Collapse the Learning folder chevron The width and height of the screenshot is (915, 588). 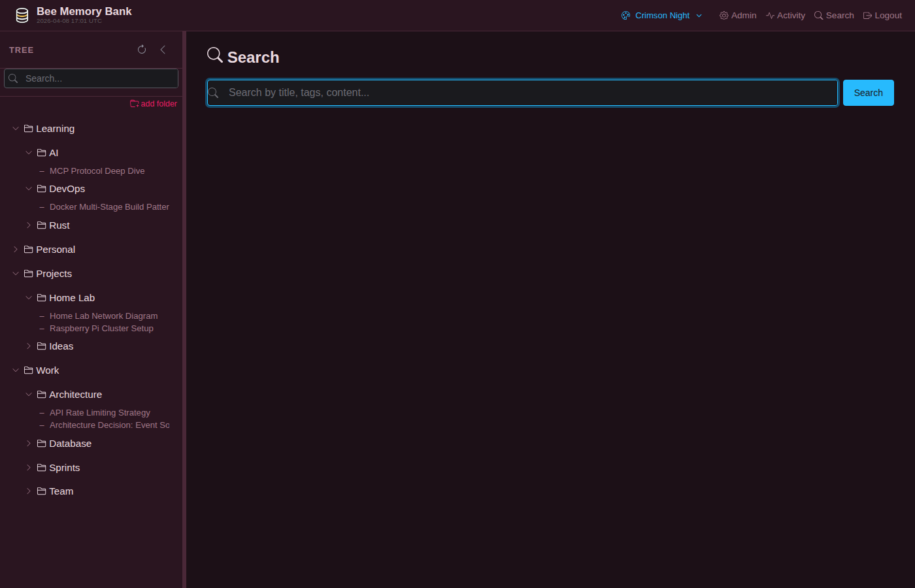pos(16,129)
